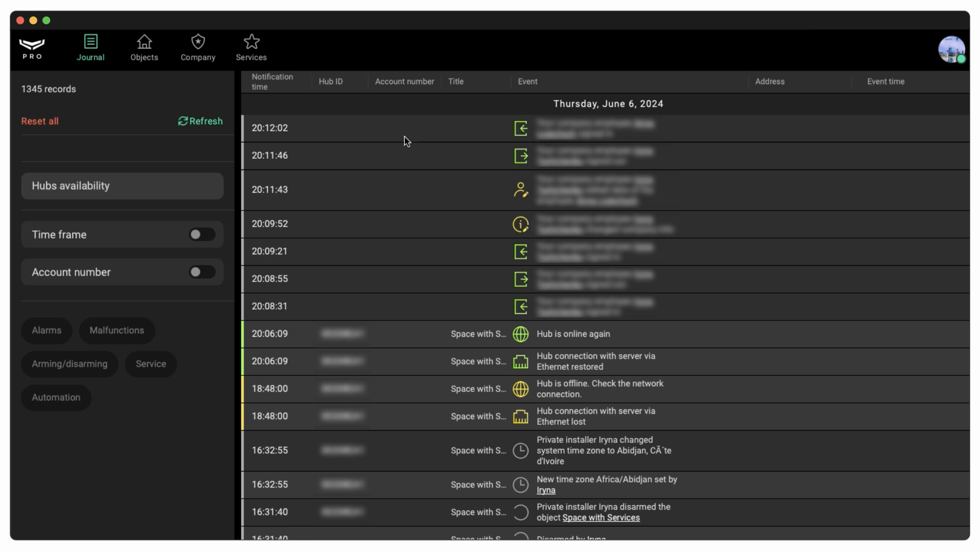Select the Automation filter chip
The width and height of the screenshot is (980, 551).
[56, 398]
